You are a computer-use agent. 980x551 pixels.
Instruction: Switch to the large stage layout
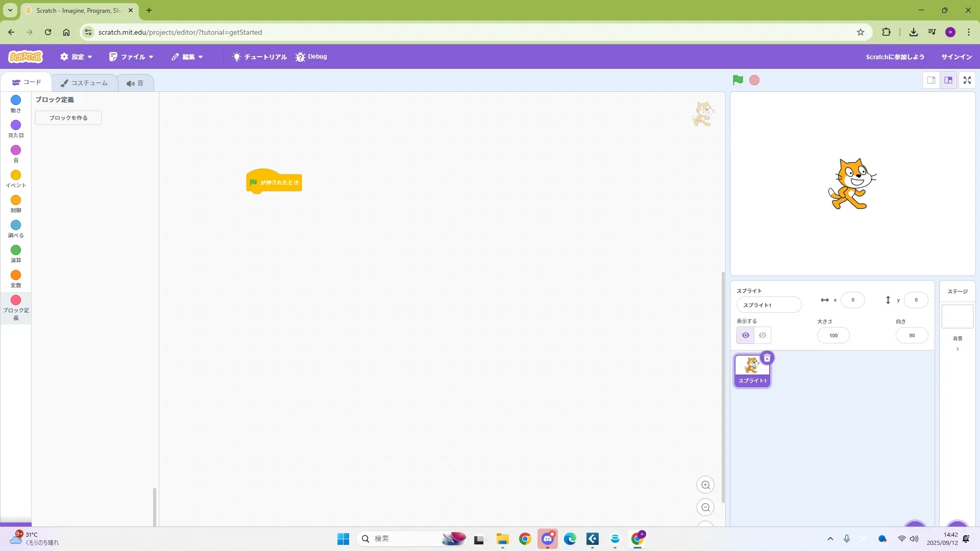948,80
